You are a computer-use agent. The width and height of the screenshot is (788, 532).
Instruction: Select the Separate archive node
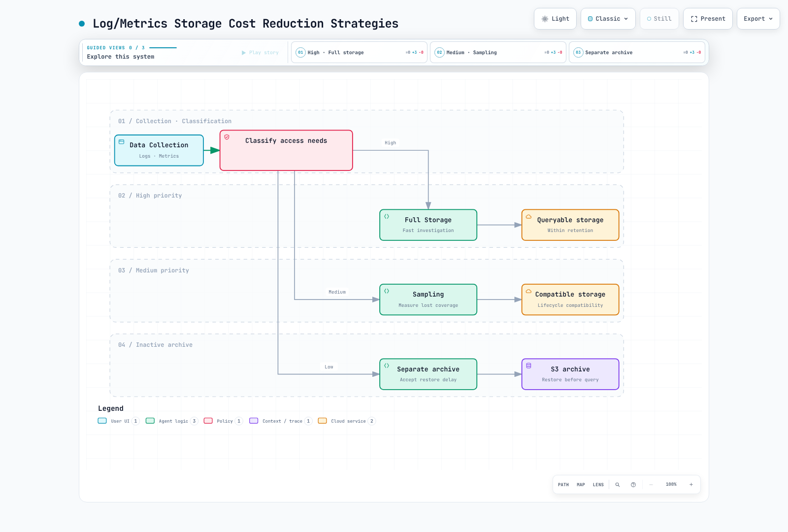click(428, 374)
